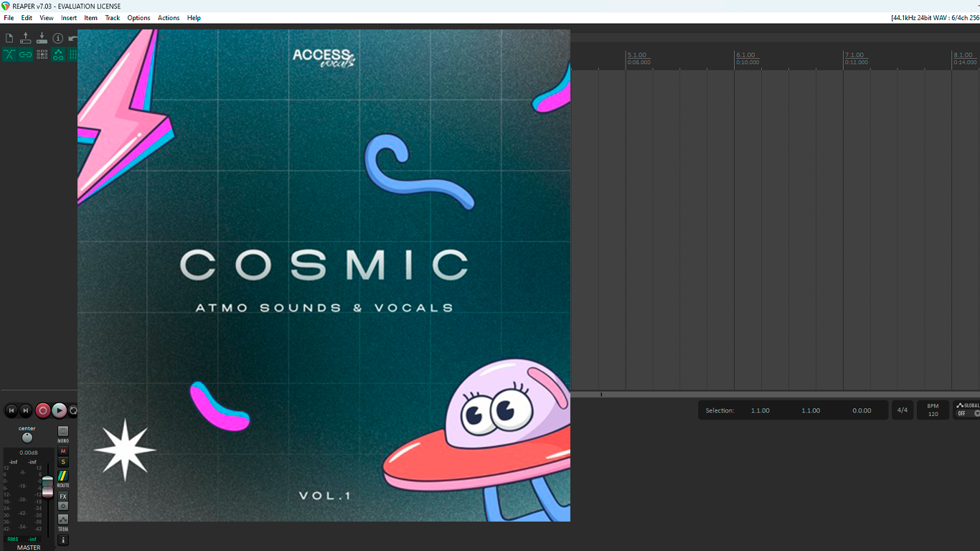
Task: Open the Insert menu
Action: (x=69, y=18)
